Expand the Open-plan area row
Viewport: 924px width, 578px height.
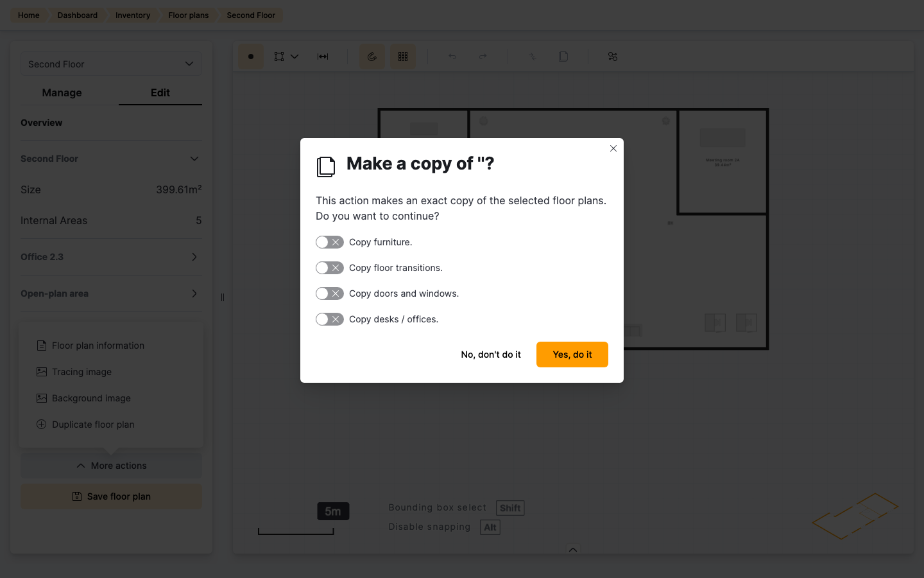(111, 293)
